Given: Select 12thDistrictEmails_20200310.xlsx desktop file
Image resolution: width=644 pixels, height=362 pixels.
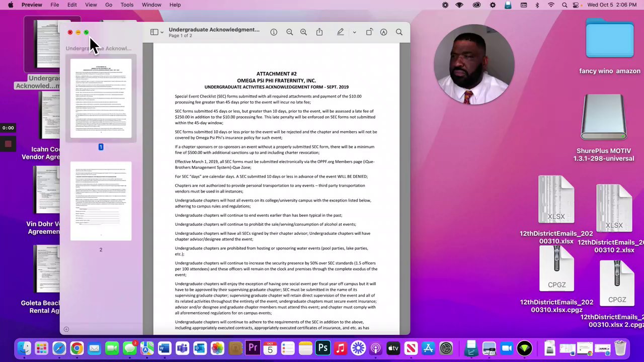Looking at the screenshot, I should (556, 210).
